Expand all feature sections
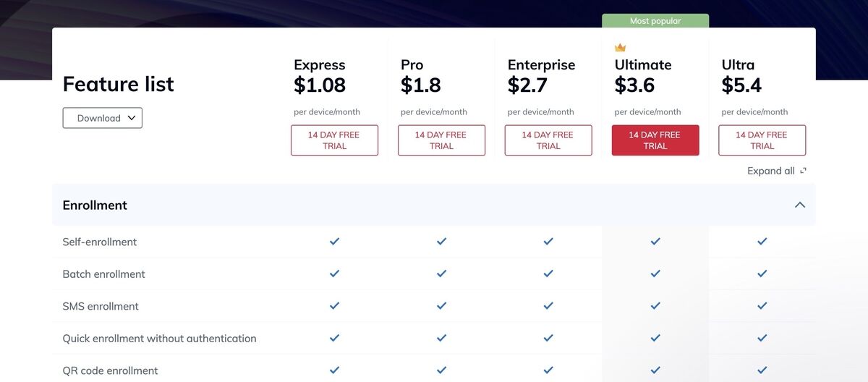 pyautogui.click(x=771, y=171)
